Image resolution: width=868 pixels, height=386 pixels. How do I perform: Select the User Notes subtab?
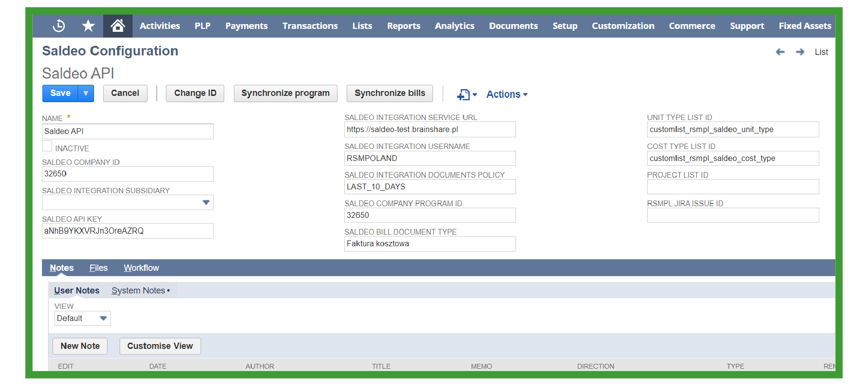coord(77,291)
